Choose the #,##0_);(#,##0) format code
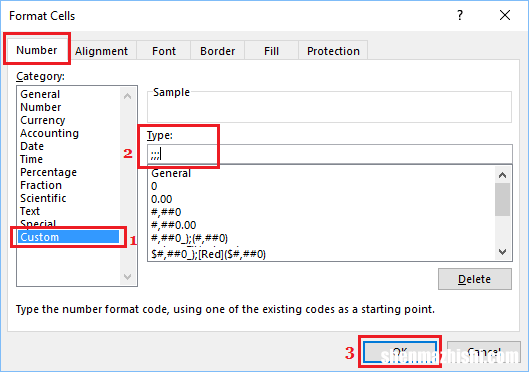The image size is (529, 372). coord(322,238)
